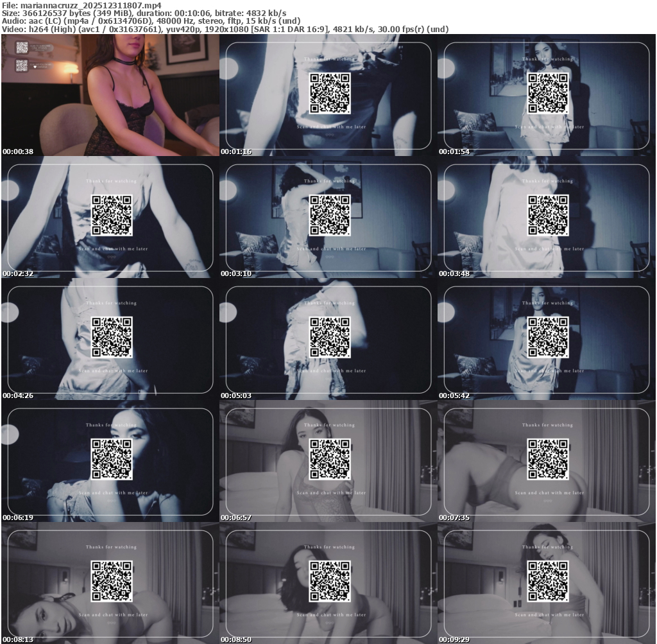Click the QR code in the 00:09:29 frame

click(548, 581)
